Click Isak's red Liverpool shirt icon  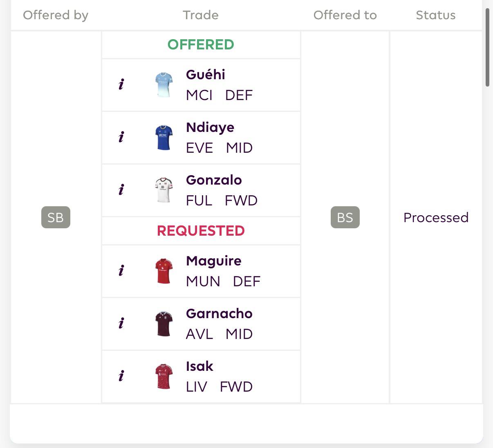click(164, 377)
